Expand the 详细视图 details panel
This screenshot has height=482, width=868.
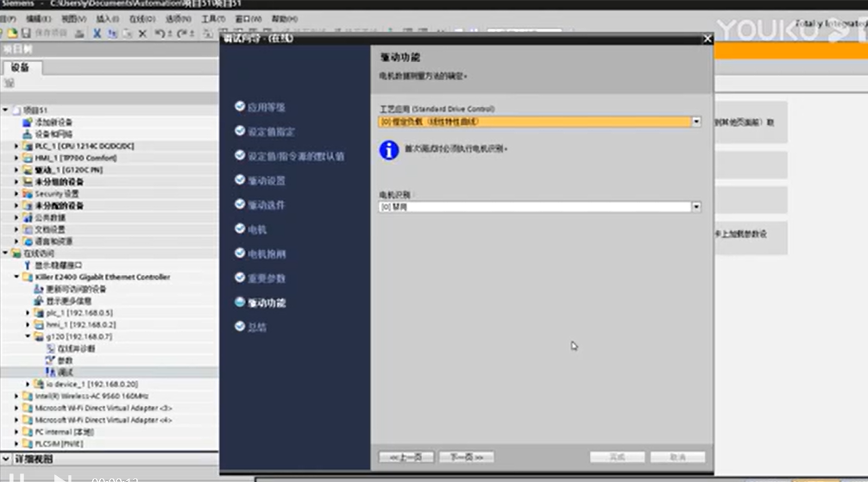(x=5, y=459)
